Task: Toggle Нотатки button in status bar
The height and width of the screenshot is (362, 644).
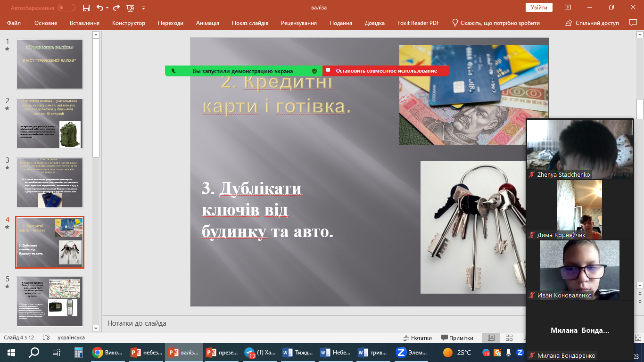Action: coord(417,338)
